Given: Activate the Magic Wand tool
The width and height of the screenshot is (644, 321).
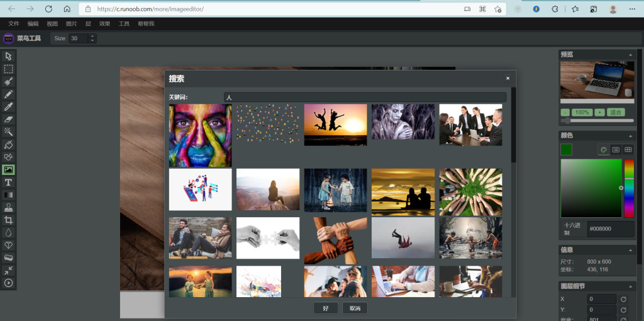Looking at the screenshot, I should 9,132.
